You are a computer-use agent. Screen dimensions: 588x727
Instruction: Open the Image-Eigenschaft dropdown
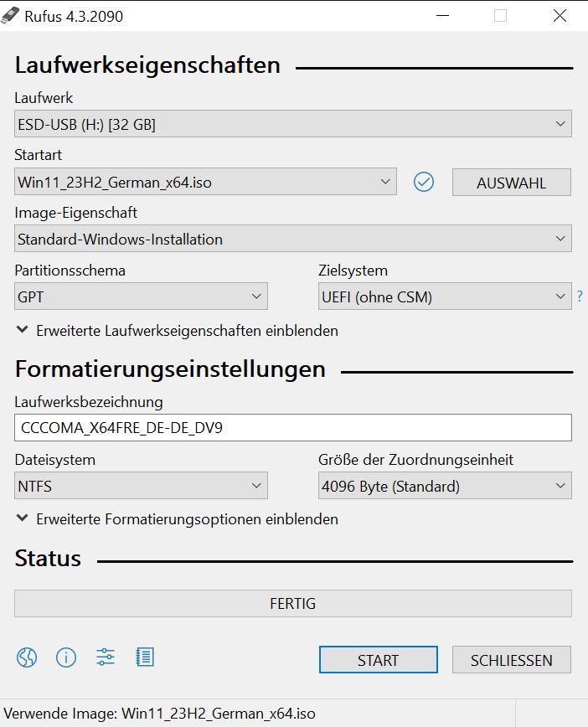pyautogui.click(x=293, y=239)
